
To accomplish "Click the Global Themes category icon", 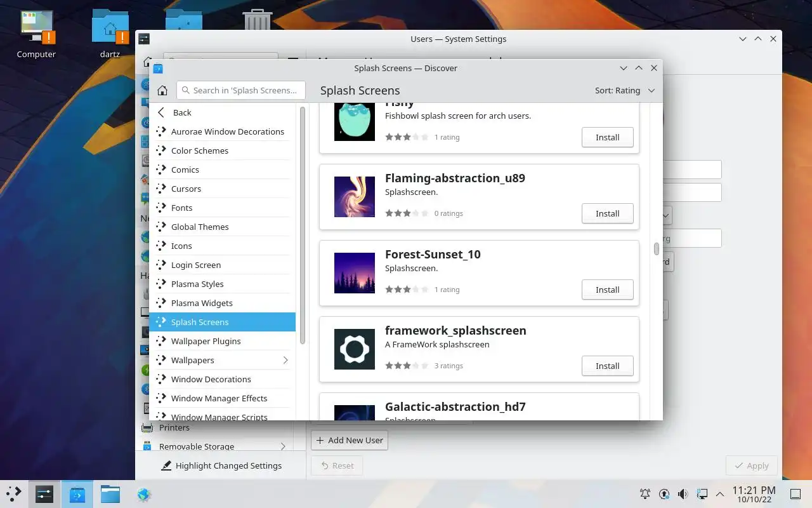I will (161, 227).
